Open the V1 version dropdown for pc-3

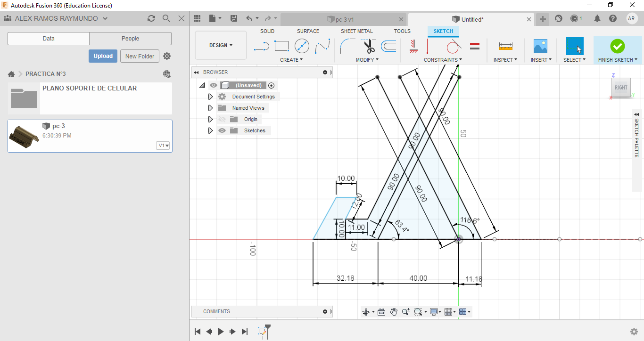click(163, 146)
